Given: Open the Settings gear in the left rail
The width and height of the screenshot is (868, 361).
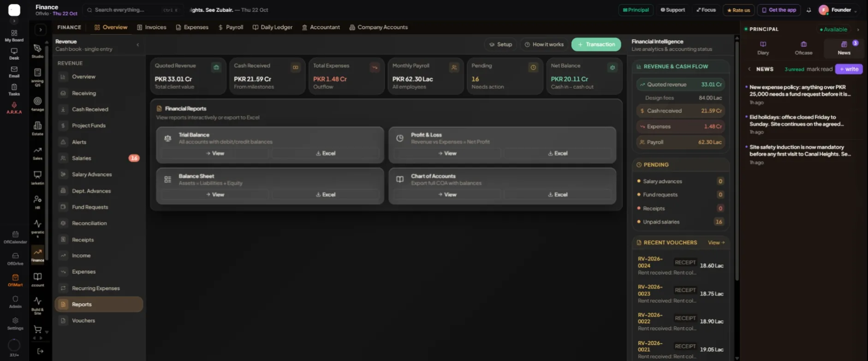Looking at the screenshot, I should (x=15, y=324).
